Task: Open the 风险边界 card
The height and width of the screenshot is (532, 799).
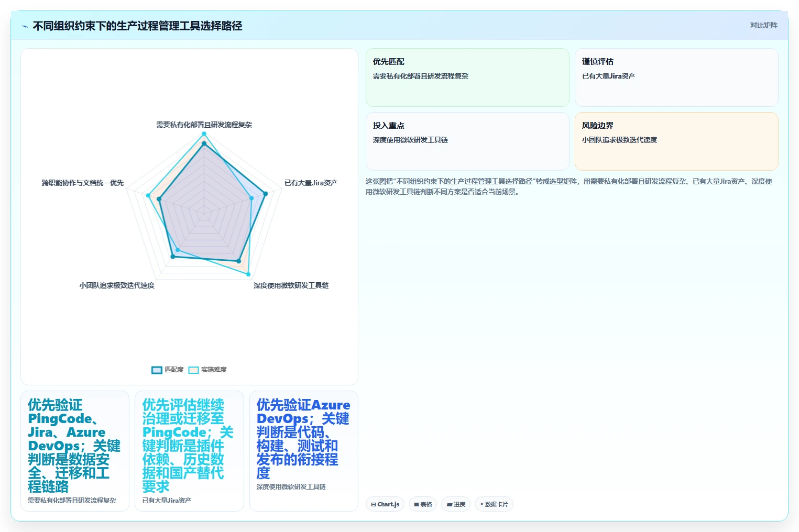Action: 676,141
